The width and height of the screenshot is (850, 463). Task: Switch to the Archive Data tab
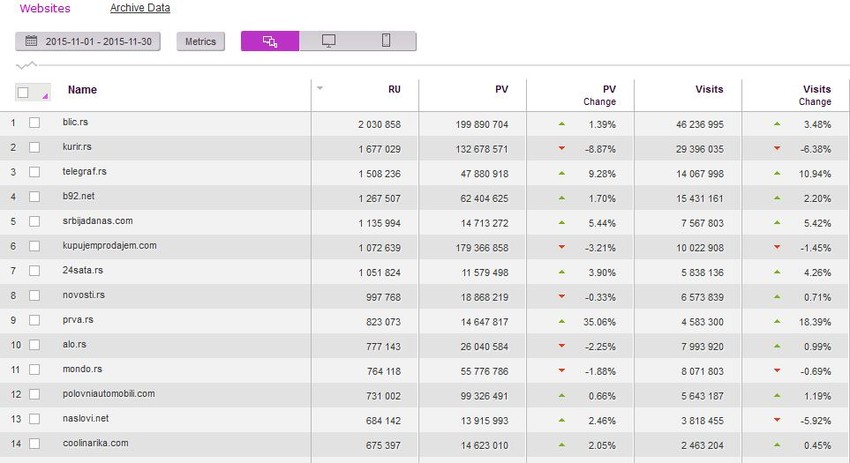pos(140,8)
